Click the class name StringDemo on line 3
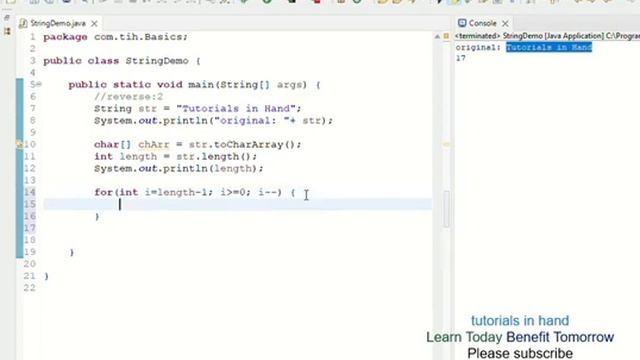Image resolution: width=640 pixels, height=360 pixels. tap(157, 61)
